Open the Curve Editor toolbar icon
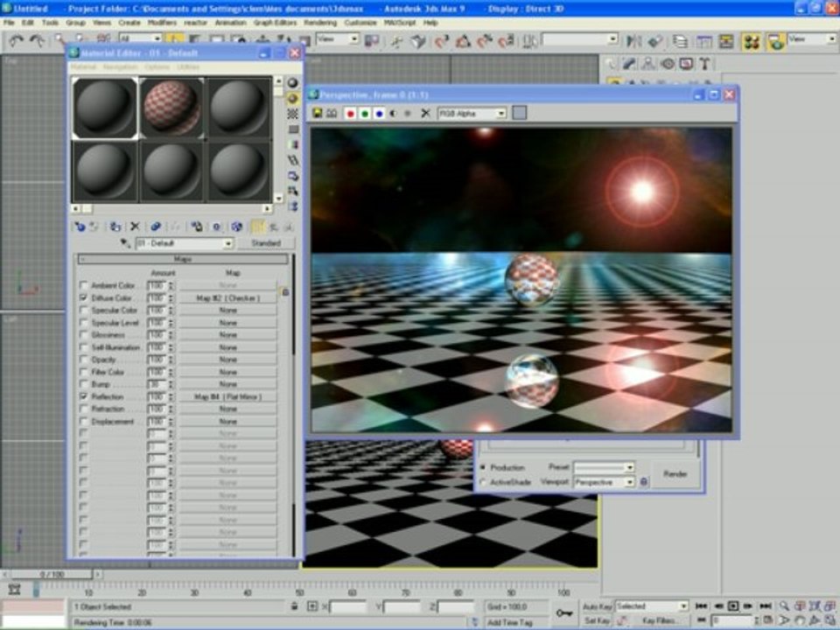The width and height of the screenshot is (840, 630). pyautogui.click(x=703, y=41)
